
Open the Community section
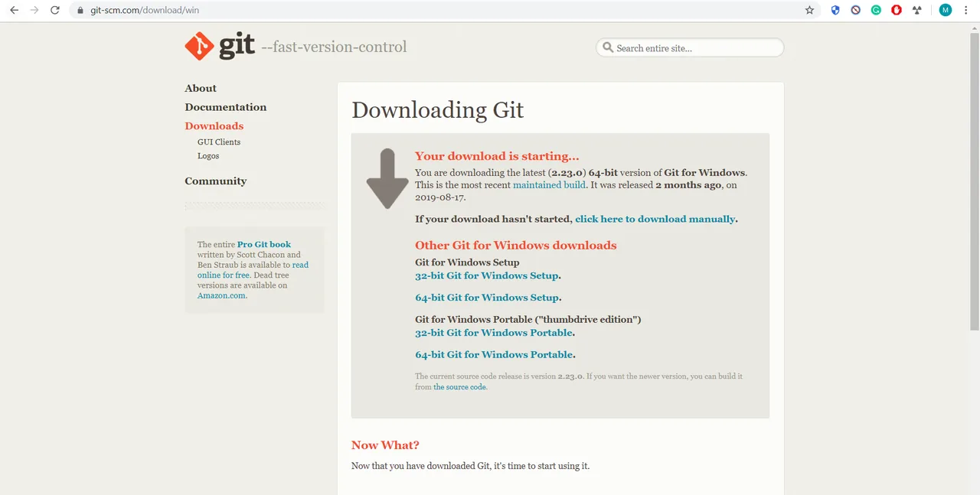coord(216,181)
